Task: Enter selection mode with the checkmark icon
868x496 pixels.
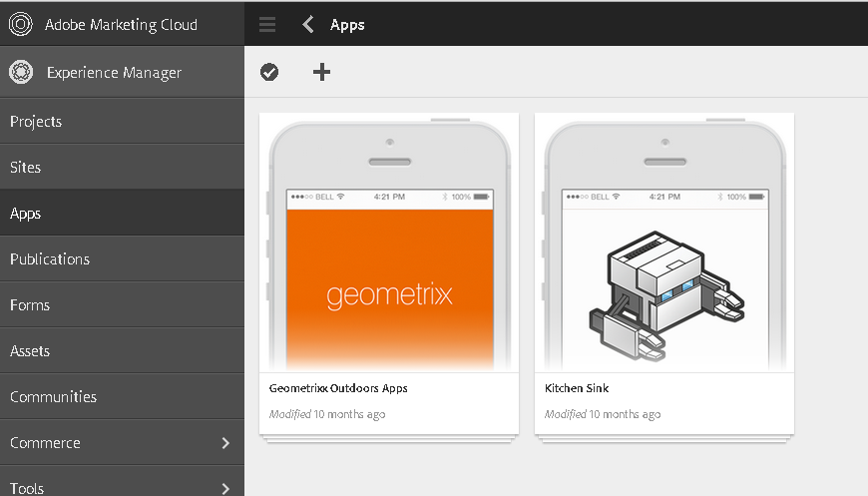Action: click(x=269, y=72)
